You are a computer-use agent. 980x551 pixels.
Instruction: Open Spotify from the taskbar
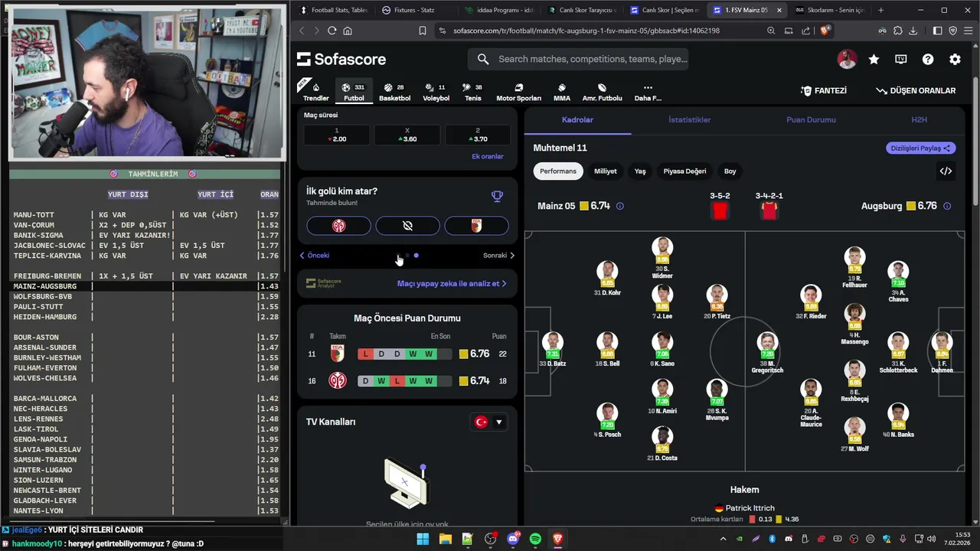click(535, 539)
